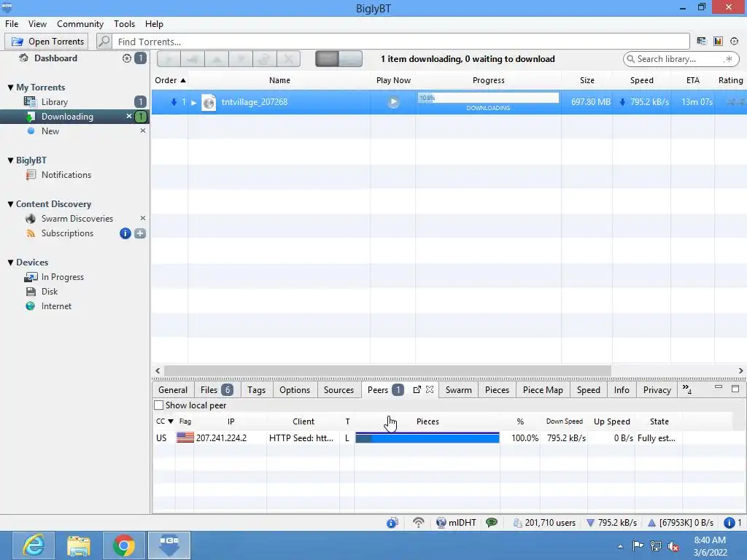Close the Peers tab
The height and width of the screenshot is (560, 747).
[430, 389]
